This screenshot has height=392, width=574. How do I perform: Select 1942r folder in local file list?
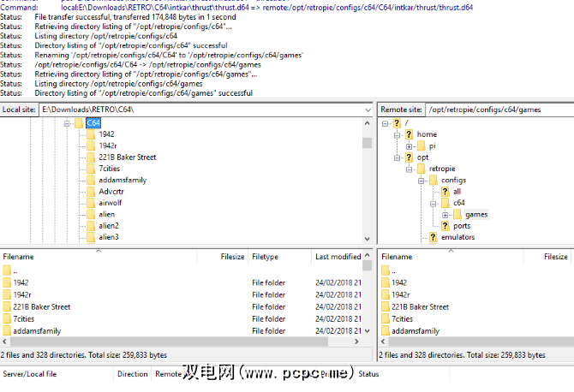click(x=22, y=294)
